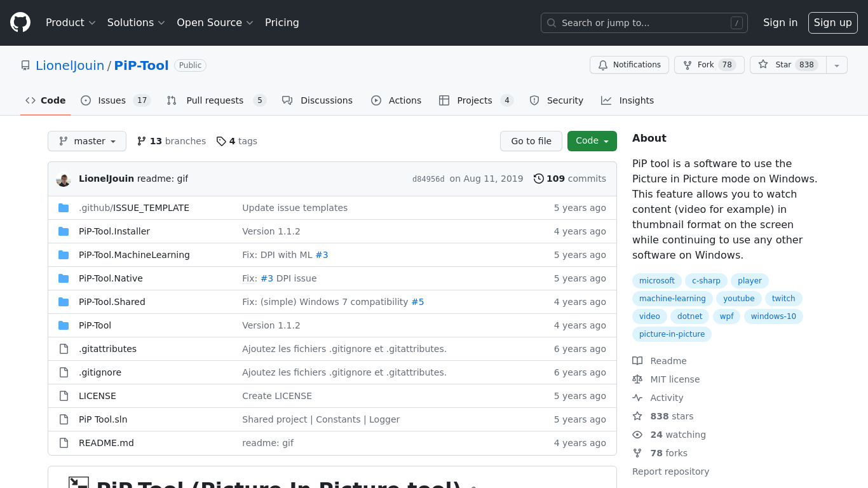Click the eye icon beside 24 watching

click(637, 435)
